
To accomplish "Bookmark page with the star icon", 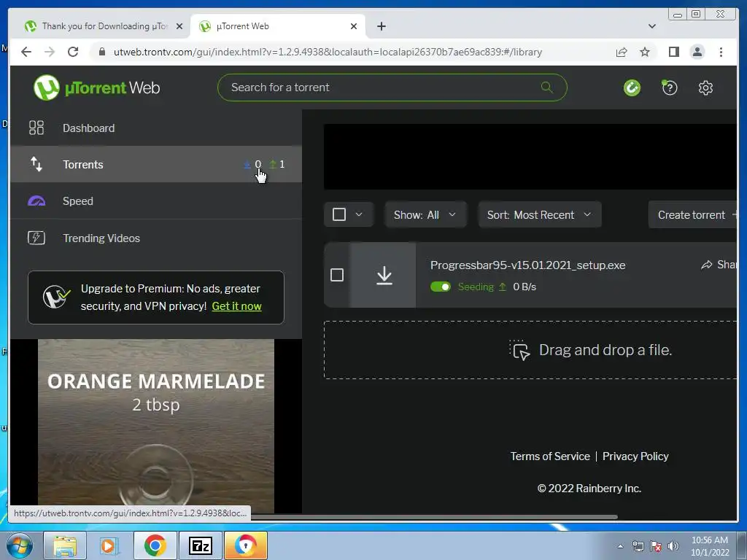I will 645,52.
